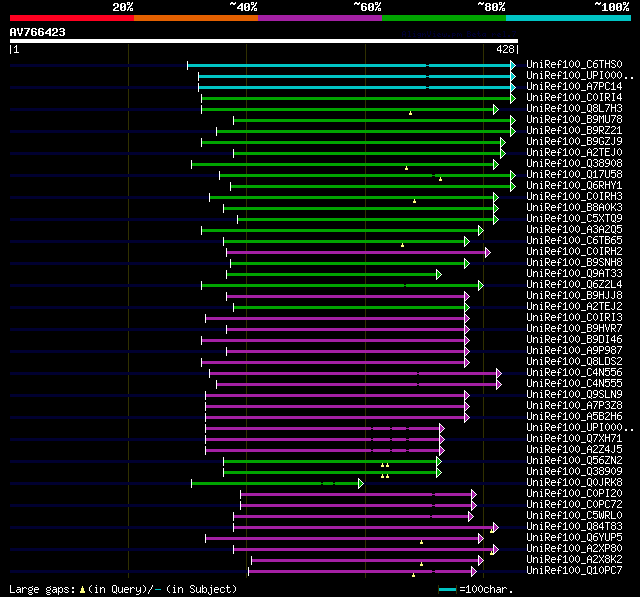Select the UniRef100_Q7XH71 label

coord(574,439)
